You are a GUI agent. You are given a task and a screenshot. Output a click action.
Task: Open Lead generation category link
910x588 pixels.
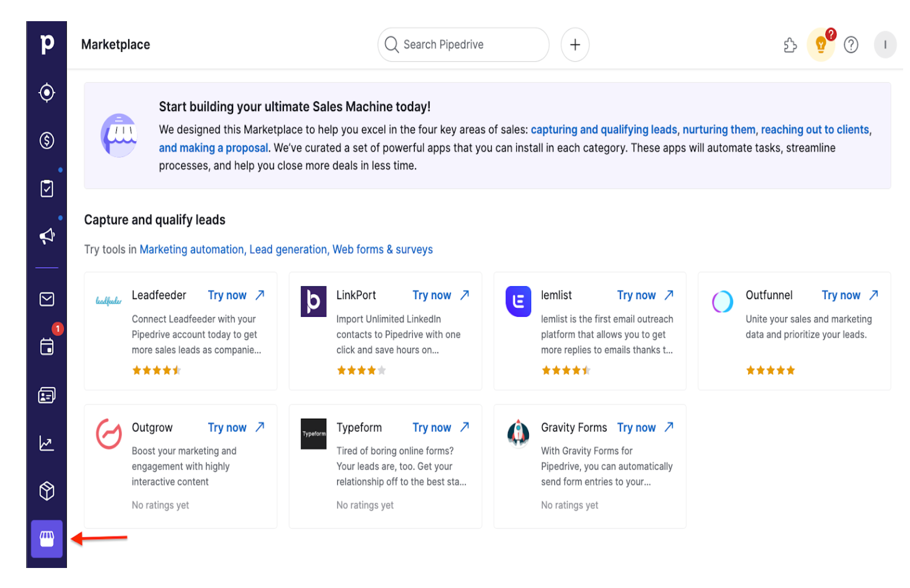(288, 249)
